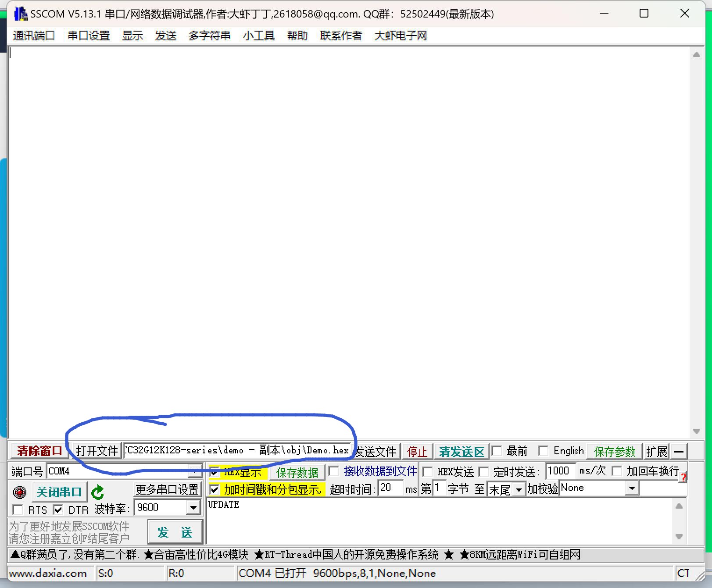The image size is (712, 588).
Task: Click the www.daxia.com status link
Action: [x=48, y=573]
